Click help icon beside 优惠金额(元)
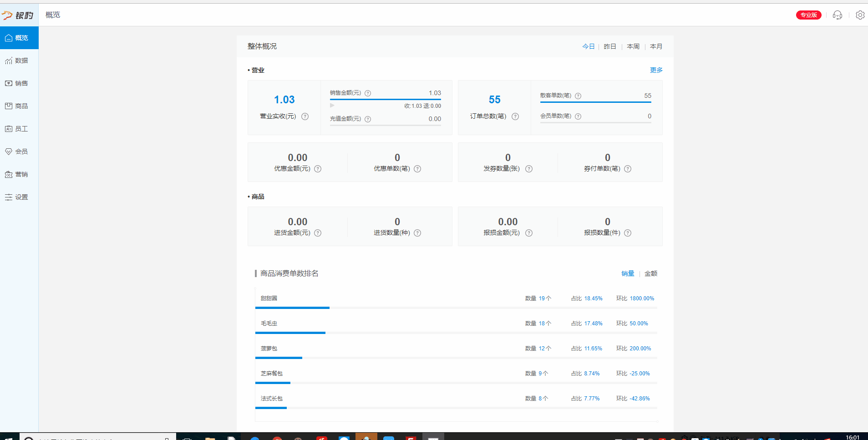The height and width of the screenshot is (440, 868). (318, 169)
